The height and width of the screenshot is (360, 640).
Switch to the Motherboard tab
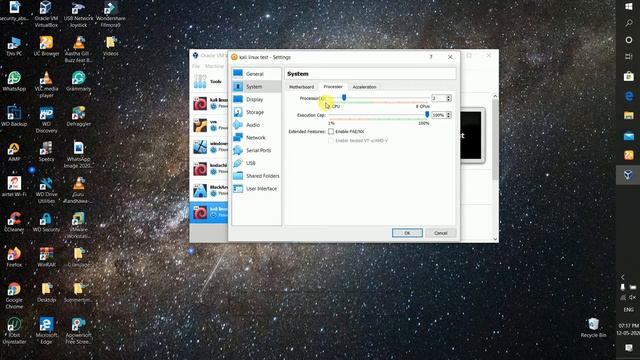click(301, 87)
